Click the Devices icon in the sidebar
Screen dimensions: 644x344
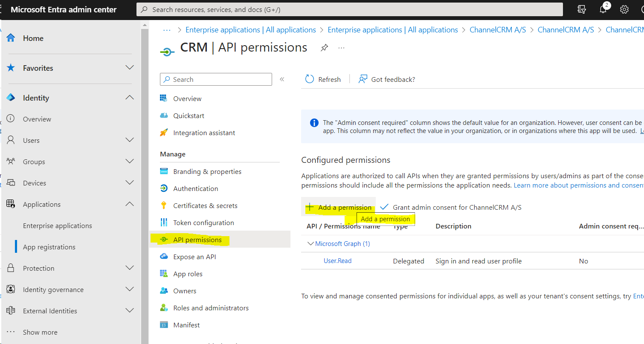point(11,183)
